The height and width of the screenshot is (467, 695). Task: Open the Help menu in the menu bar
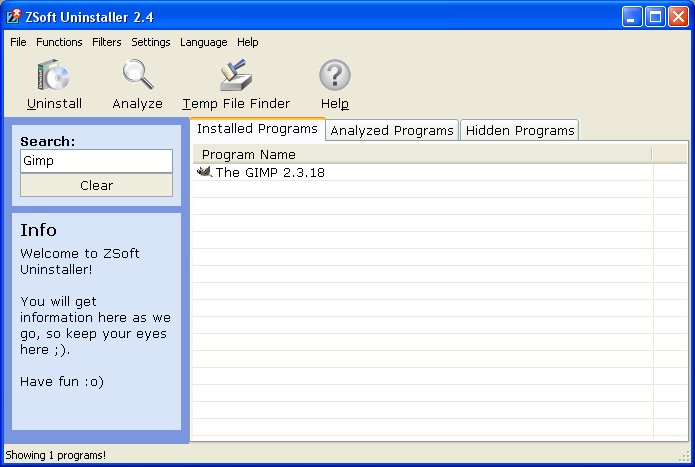point(247,42)
